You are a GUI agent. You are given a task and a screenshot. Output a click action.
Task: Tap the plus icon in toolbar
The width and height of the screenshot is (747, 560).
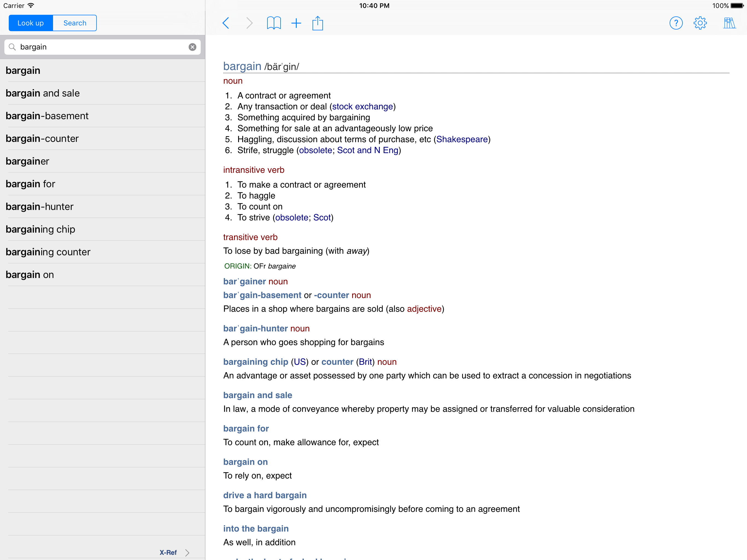tap(296, 23)
